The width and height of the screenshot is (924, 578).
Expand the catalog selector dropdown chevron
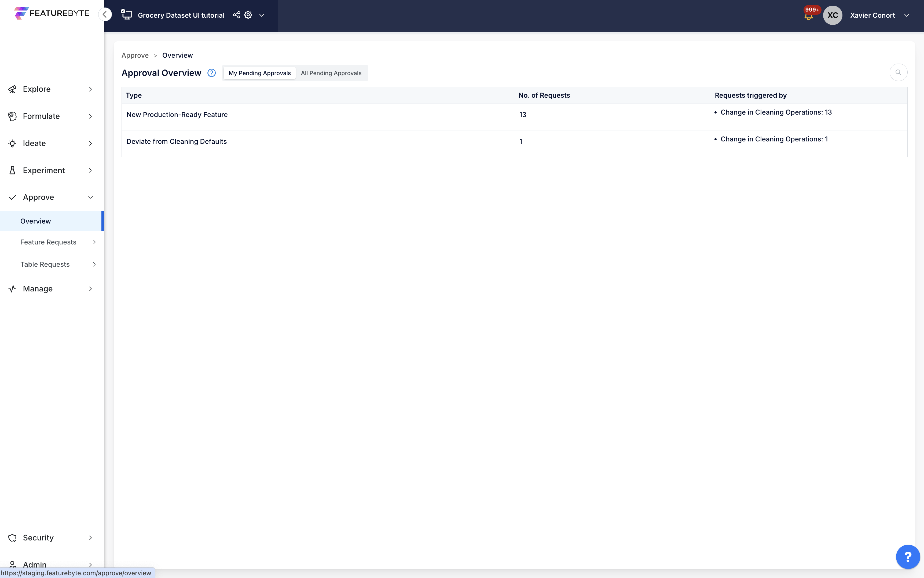click(x=262, y=15)
